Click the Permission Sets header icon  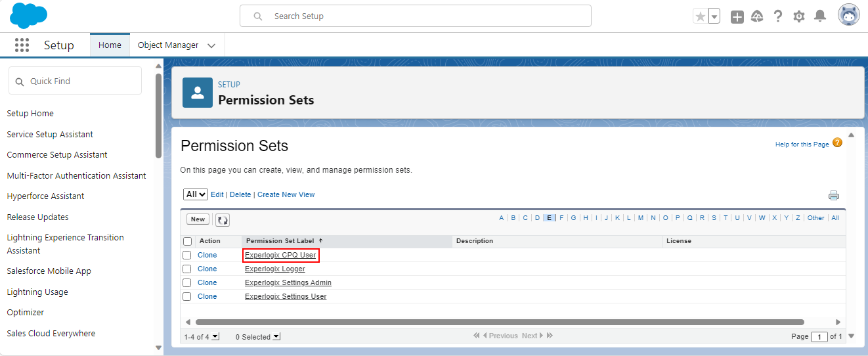click(x=197, y=93)
